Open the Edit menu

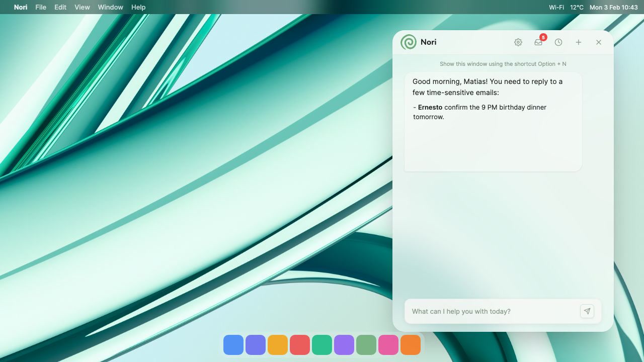(x=60, y=7)
